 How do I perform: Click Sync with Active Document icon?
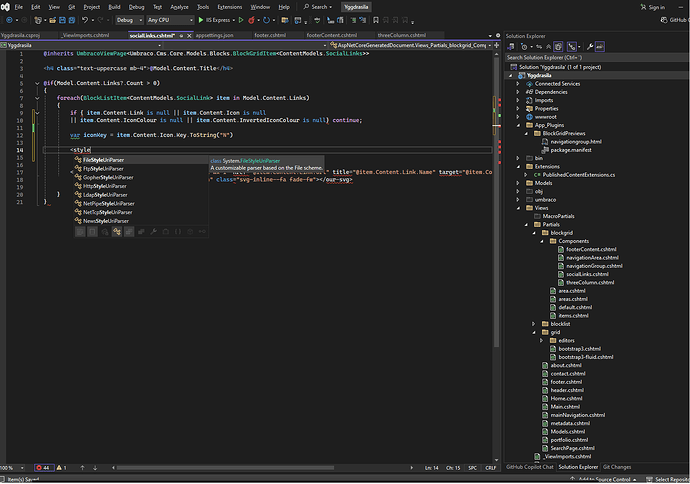(539, 47)
